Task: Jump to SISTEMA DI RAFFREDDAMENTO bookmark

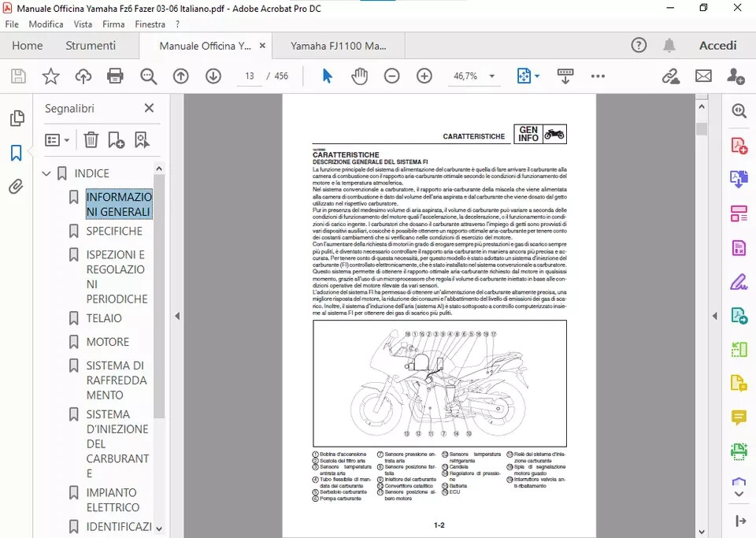Action: click(117, 380)
